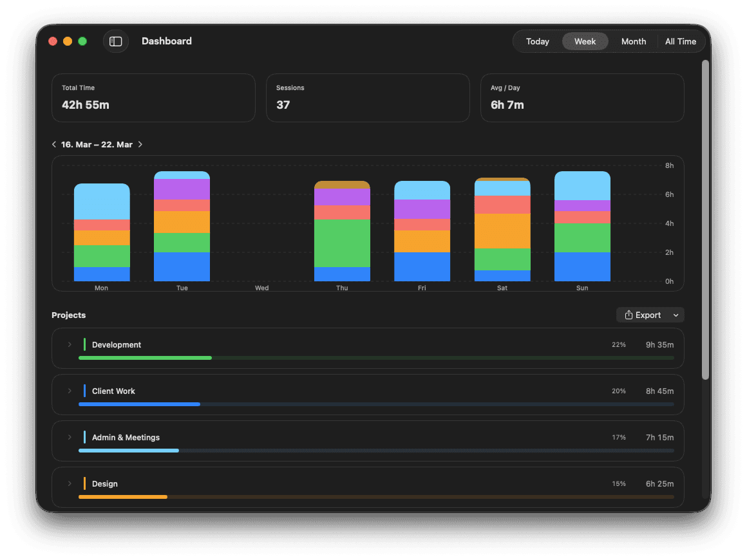Click Tuesday's stacked bar in chart
This screenshot has width=747, height=560.
(x=182, y=227)
